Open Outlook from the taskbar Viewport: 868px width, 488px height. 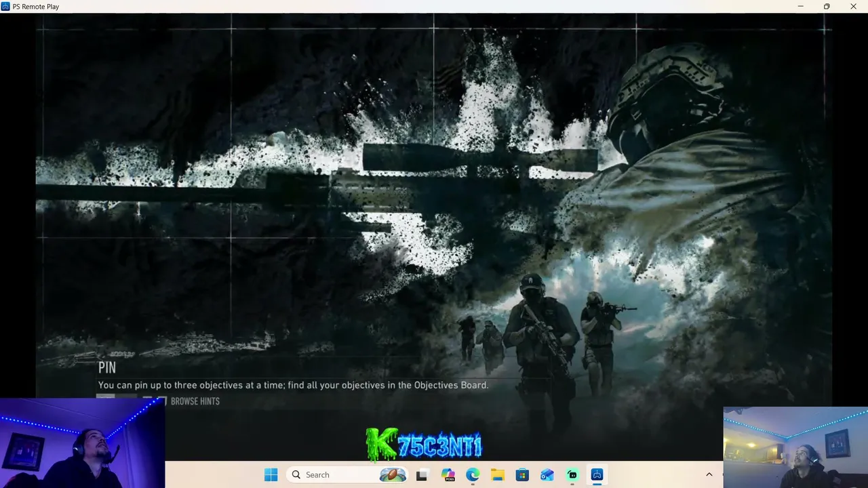coord(547,474)
